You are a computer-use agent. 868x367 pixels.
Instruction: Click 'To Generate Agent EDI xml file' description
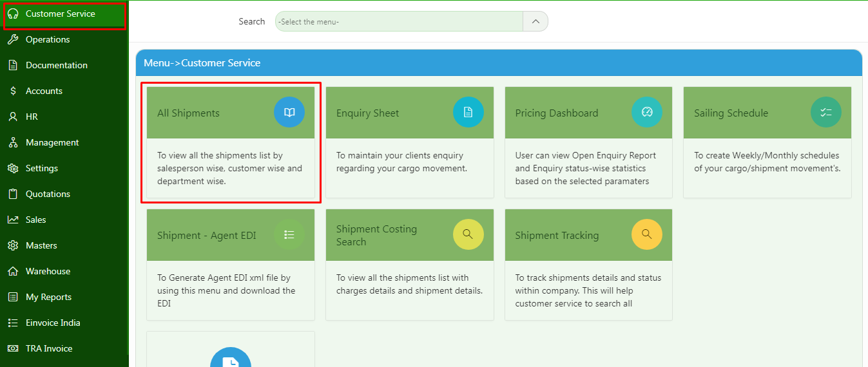click(226, 290)
